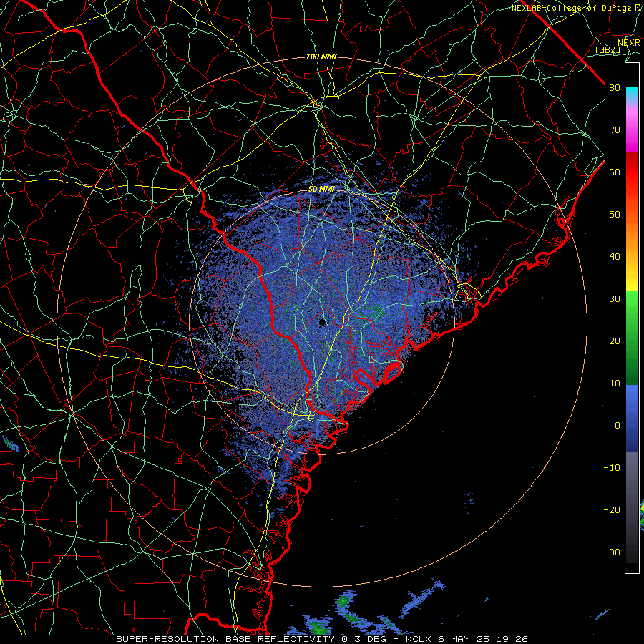This screenshot has width=644, height=644.
Task: Click the "100 NMI" range ring label
Action: (x=321, y=57)
